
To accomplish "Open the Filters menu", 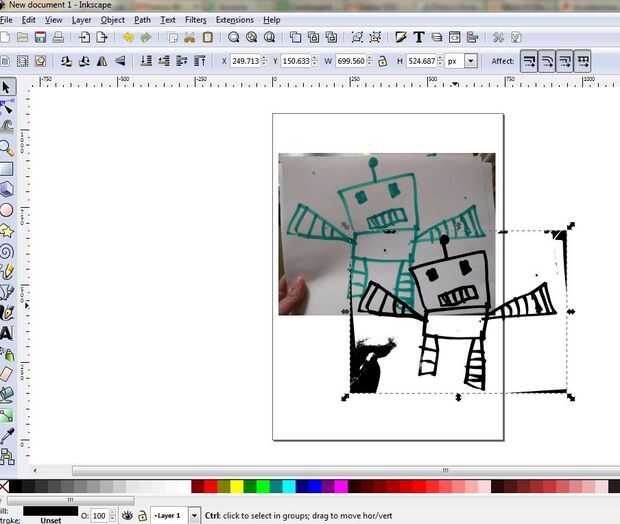I will [x=196, y=20].
